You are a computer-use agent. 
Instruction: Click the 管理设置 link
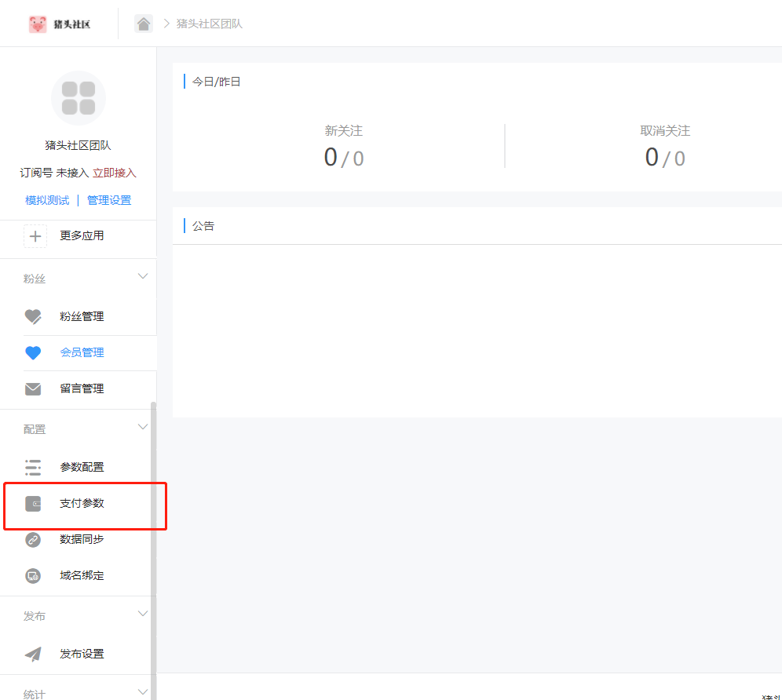(109, 200)
